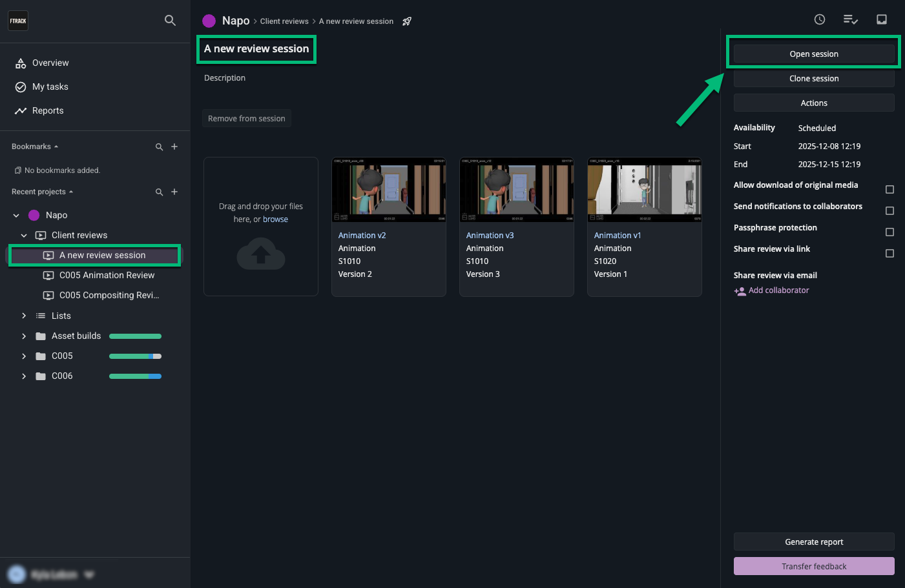This screenshot has width=905, height=588.
Task: Collapse the Napo project tree
Action: click(16, 216)
